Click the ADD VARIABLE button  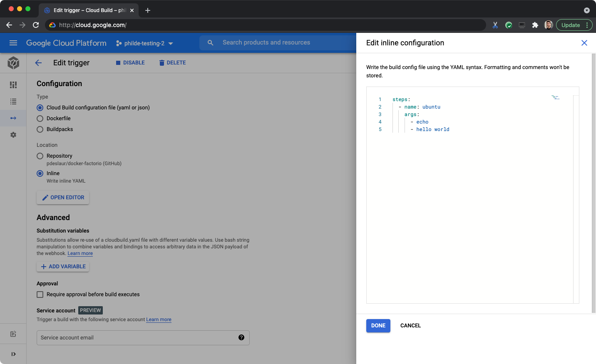coord(63,267)
